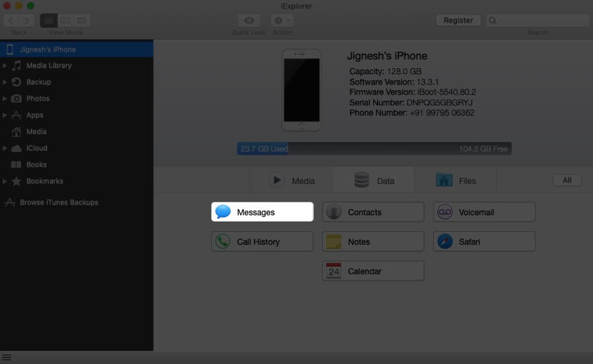Click the Search field
The image size is (593, 364).
[x=538, y=21]
